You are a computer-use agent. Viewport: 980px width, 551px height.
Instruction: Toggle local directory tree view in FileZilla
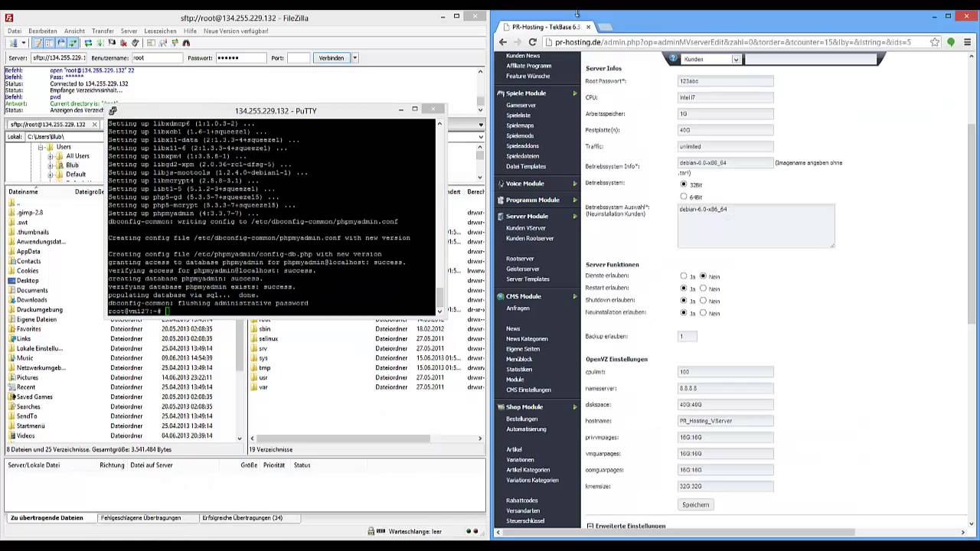(x=49, y=43)
